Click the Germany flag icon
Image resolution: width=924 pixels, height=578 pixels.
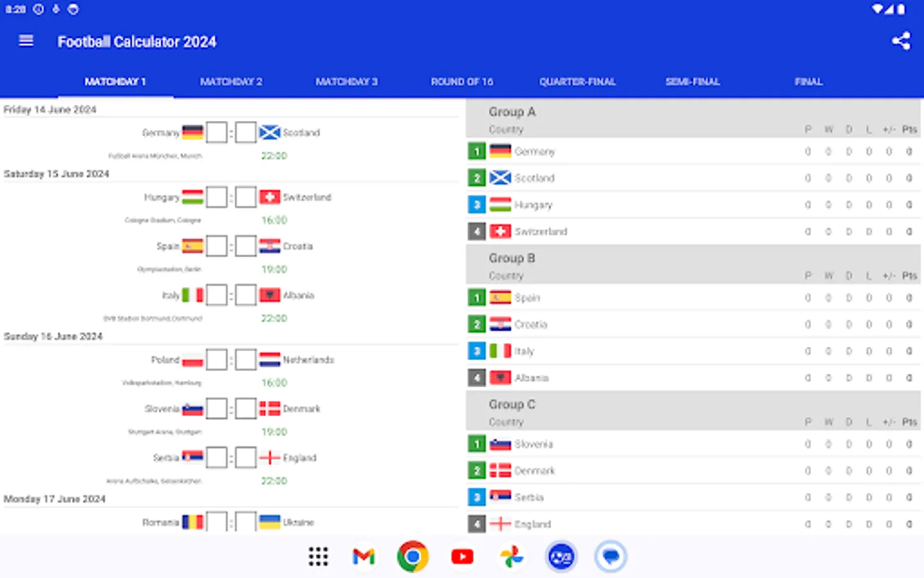tap(192, 132)
